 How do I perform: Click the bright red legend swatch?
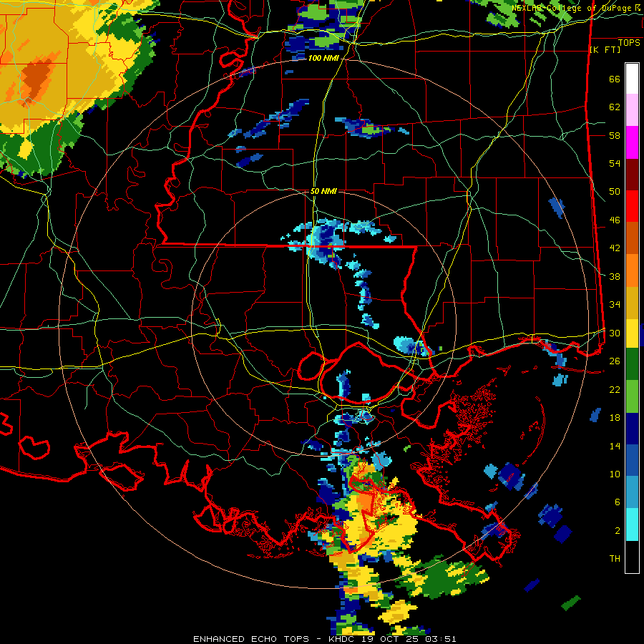632,206
